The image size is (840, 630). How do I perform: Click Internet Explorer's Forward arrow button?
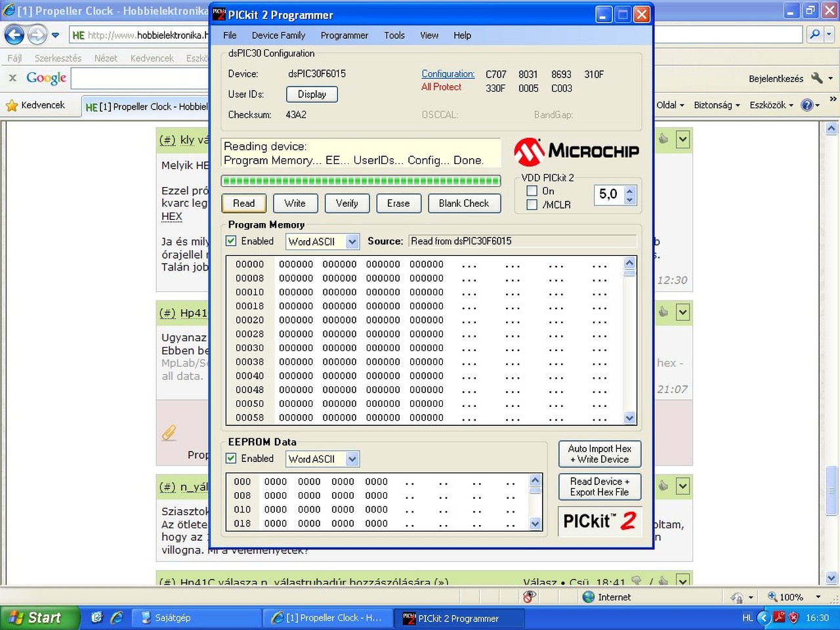pyautogui.click(x=37, y=35)
